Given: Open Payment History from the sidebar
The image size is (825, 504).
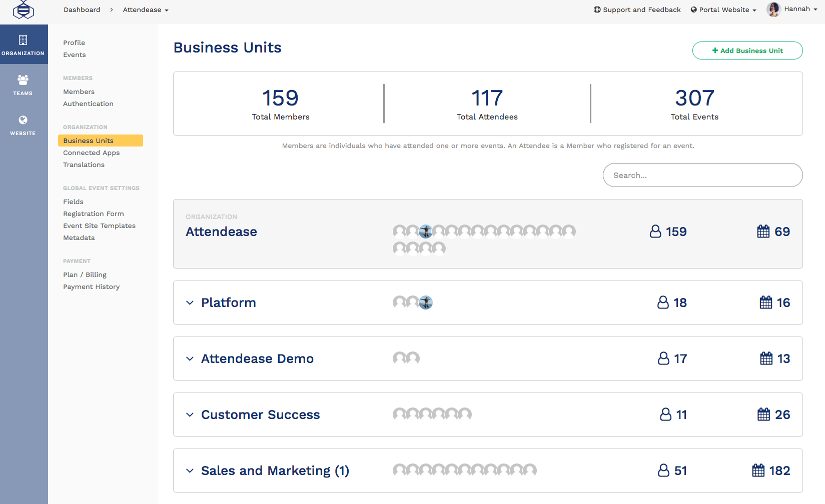Looking at the screenshot, I should [91, 286].
